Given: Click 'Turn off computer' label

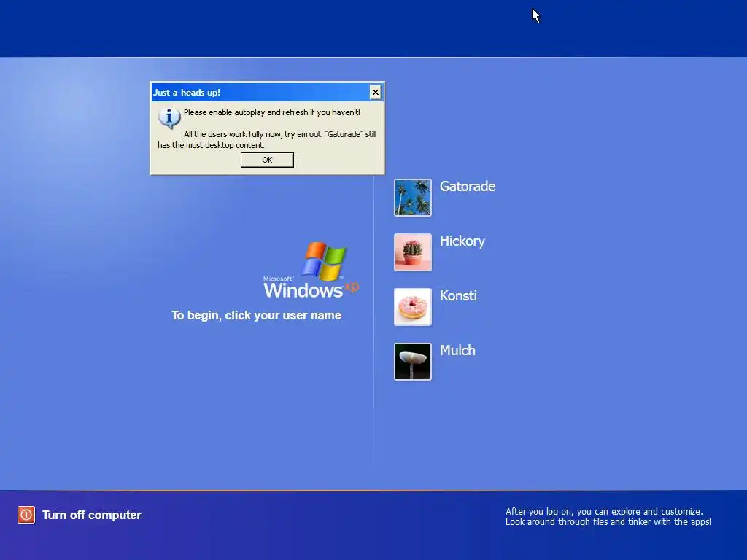Looking at the screenshot, I should click(92, 516).
